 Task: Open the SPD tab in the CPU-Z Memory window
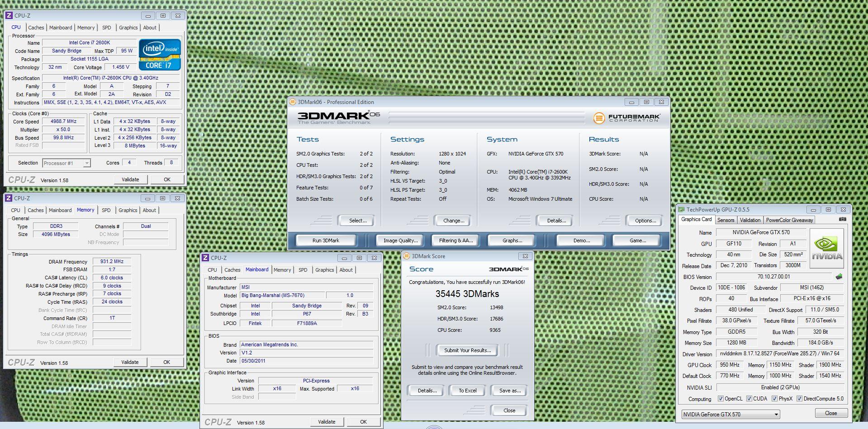coord(106,210)
